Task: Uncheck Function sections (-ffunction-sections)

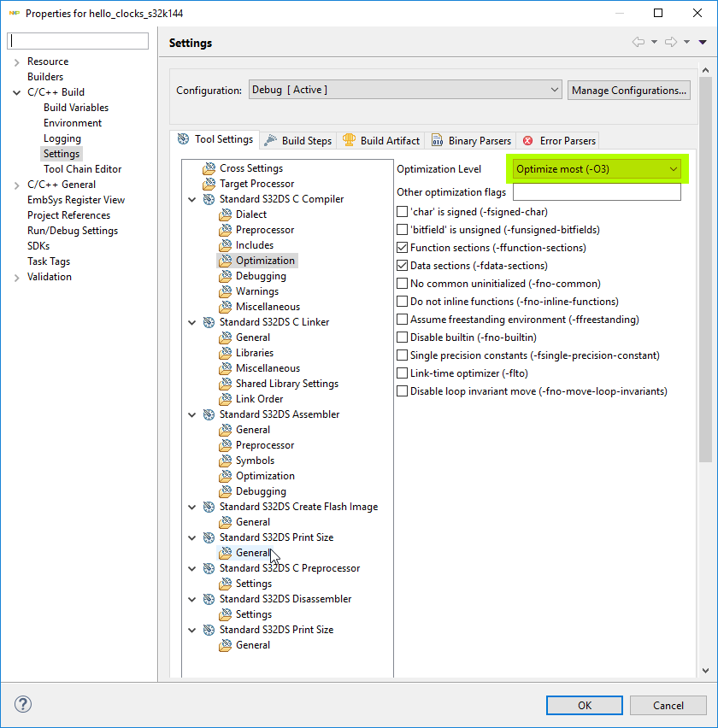Action: click(x=403, y=248)
